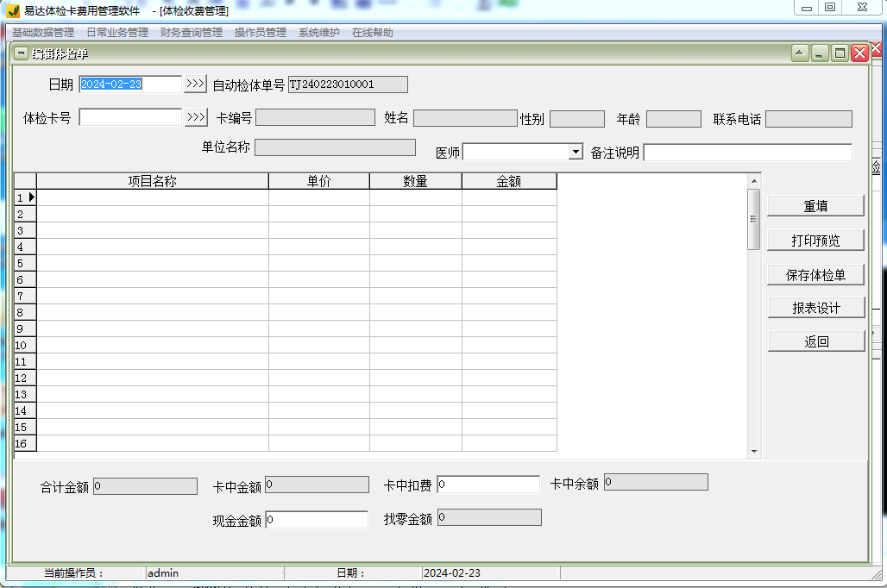Maximize the 编辑体检单 child window
887x588 pixels.
point(840,53)
